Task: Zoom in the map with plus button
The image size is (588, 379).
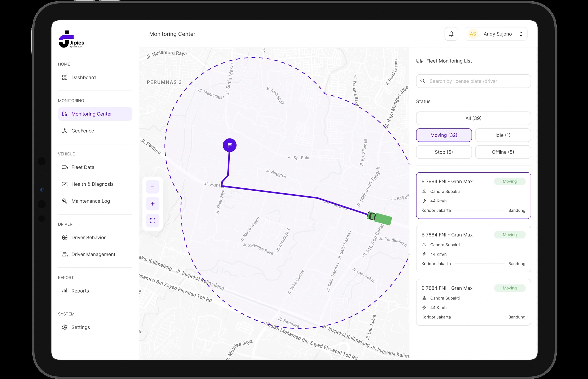Action: point(153,204)
